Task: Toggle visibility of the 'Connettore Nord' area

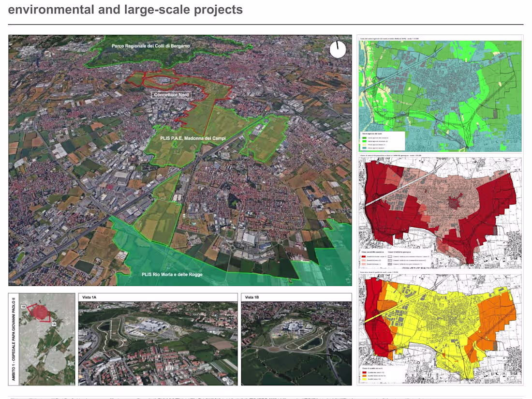Action: click(172, 95)
